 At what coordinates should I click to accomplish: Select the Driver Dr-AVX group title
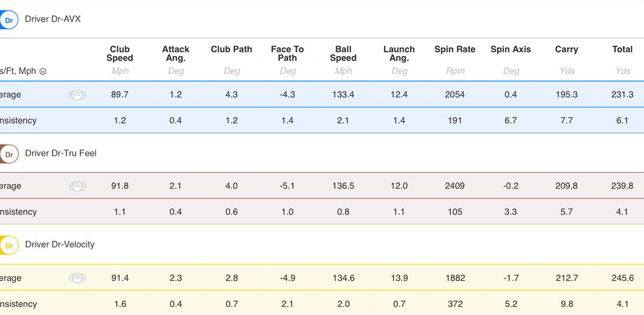point(53,19)
